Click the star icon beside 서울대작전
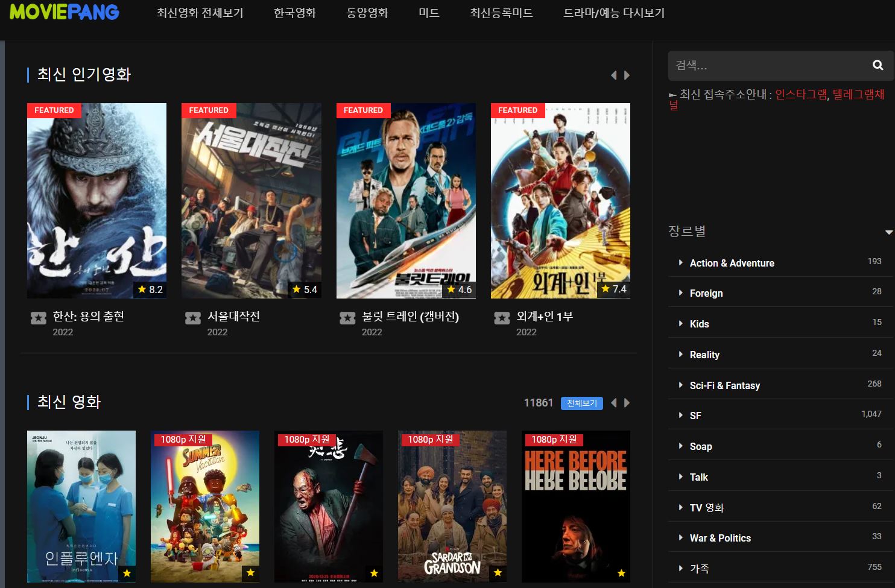895x588 pixels. click(x=193, y=318)
